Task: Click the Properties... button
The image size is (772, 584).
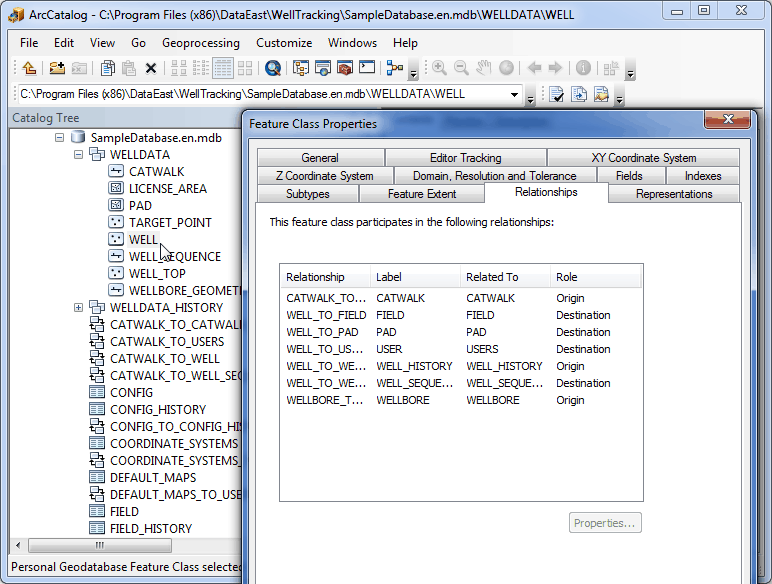Action: pos(605,523)
